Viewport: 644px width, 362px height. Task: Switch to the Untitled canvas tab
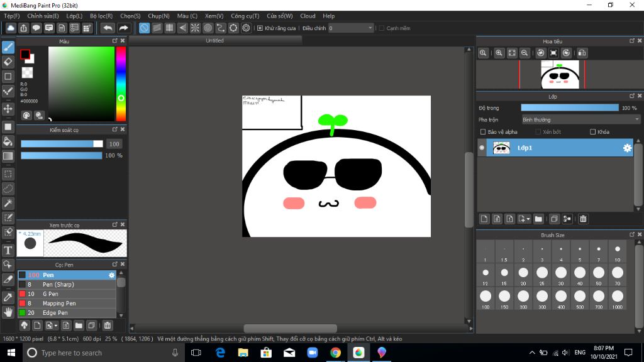pyautogui.click(x=215, y=41)
